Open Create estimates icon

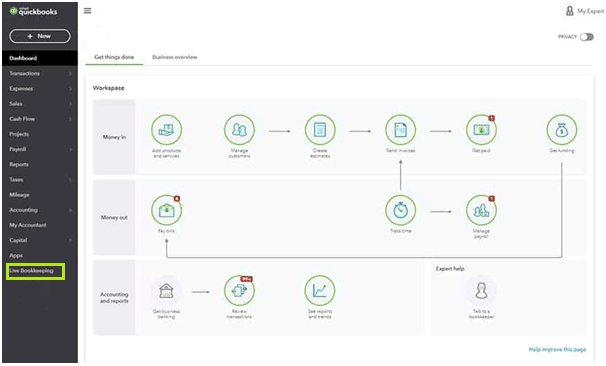(x=320, y=130)
